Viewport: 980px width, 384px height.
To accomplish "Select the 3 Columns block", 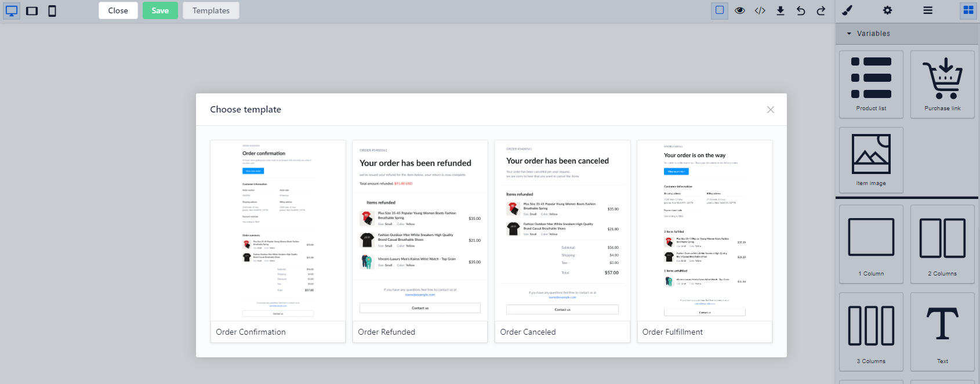I will tap(871, 332).
